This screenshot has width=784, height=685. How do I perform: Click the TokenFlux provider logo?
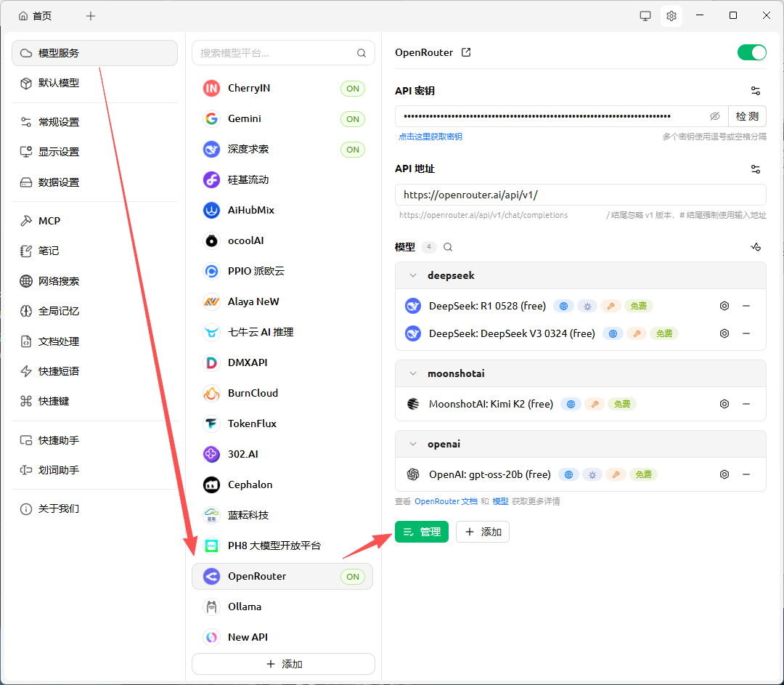[211, 423]
